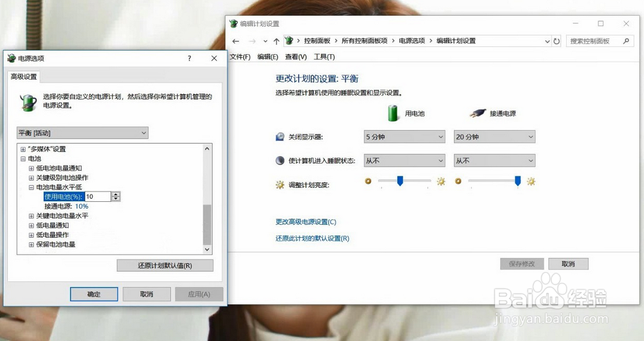Click 所有控制面板项 in the breadcrumb

[x=365, y=41]
